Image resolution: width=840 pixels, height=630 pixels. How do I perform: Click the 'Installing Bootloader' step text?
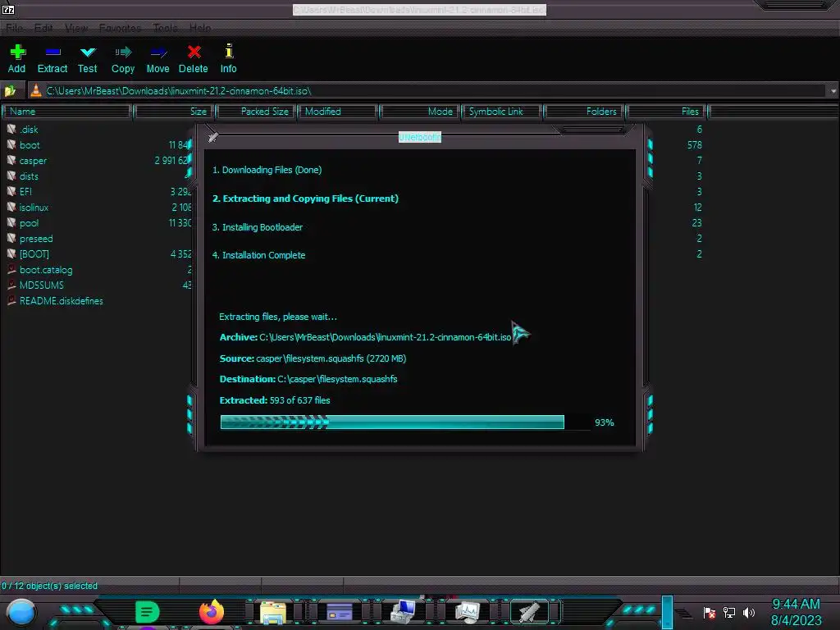tap(257, 227)
